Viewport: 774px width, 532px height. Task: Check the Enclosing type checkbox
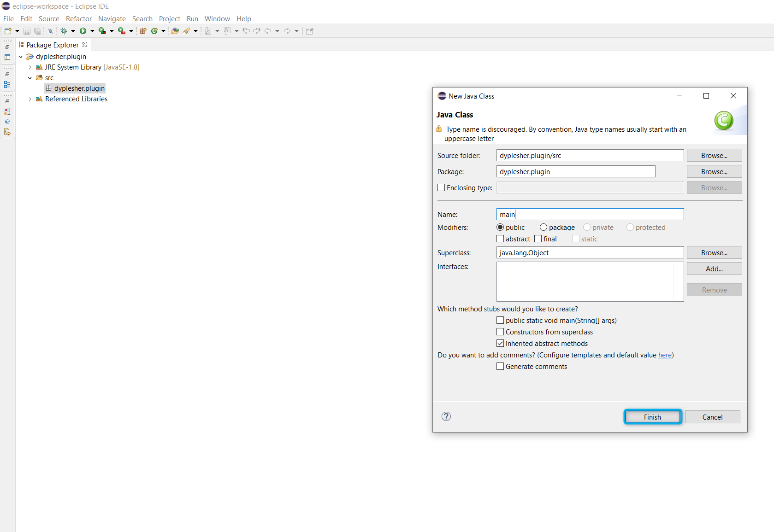(x=441, y=187)
